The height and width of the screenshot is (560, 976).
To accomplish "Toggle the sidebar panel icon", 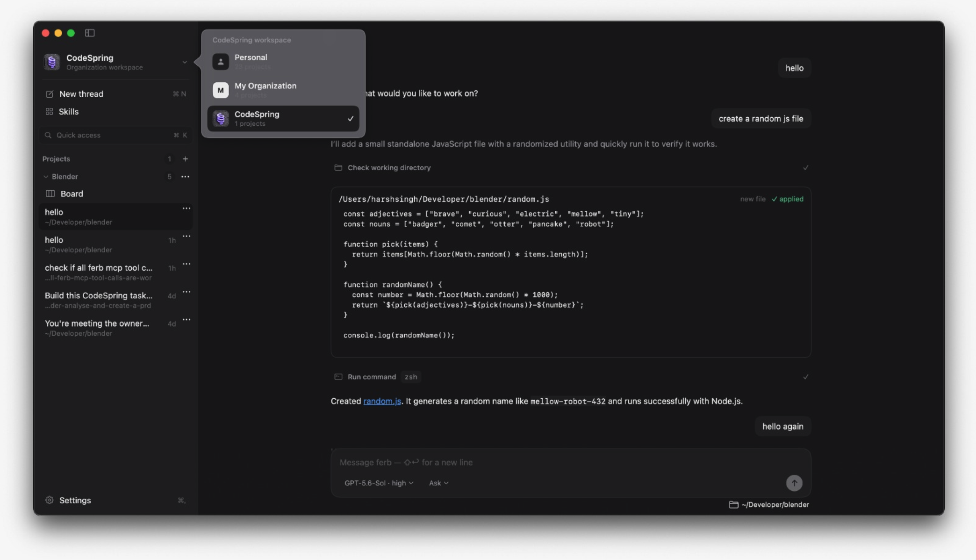I will (90, 33).
